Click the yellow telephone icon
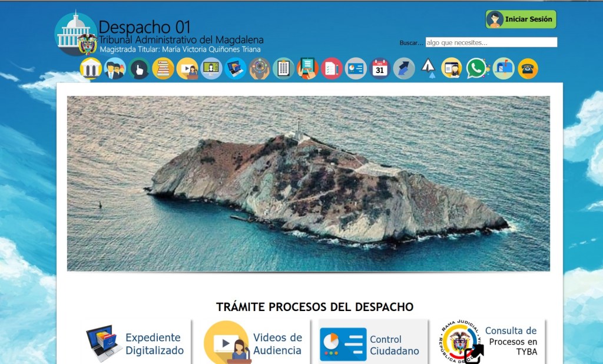This screenshot has height=364, width=603. (528, 69)
